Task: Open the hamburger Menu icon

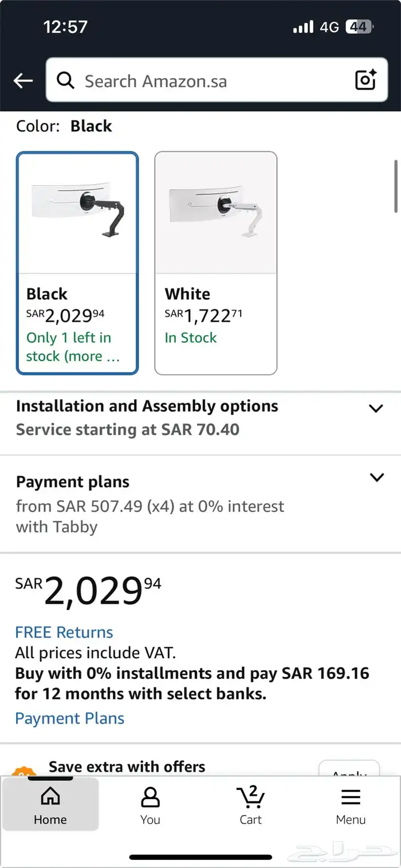Action: tap(351, 797)
